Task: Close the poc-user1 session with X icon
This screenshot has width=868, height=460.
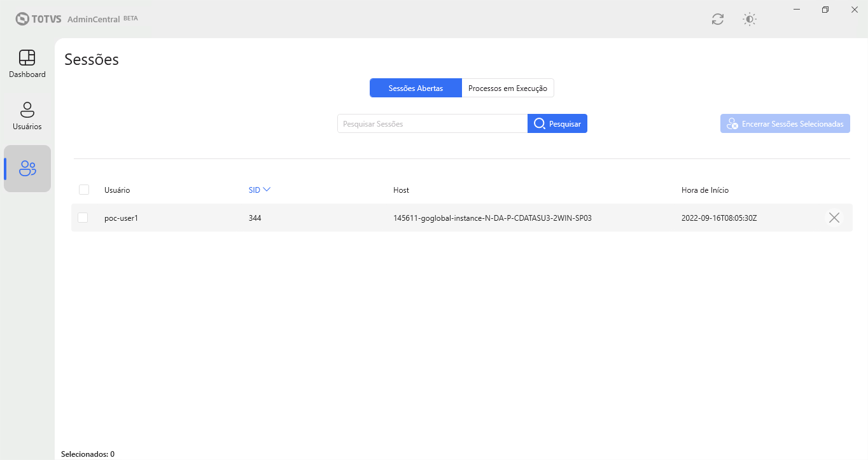Action: (x=834, y=218)
